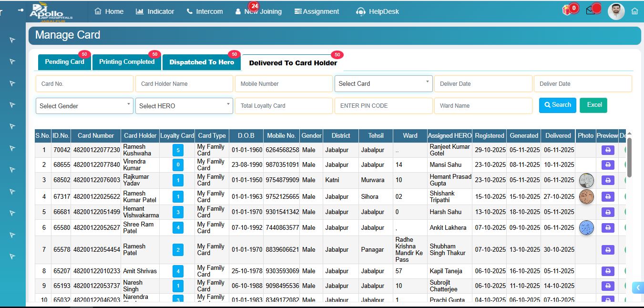This screenshot has height=308, width=644.
Task: Print preview Ramesh Kushwaha's card
Action: click(608, 150)
